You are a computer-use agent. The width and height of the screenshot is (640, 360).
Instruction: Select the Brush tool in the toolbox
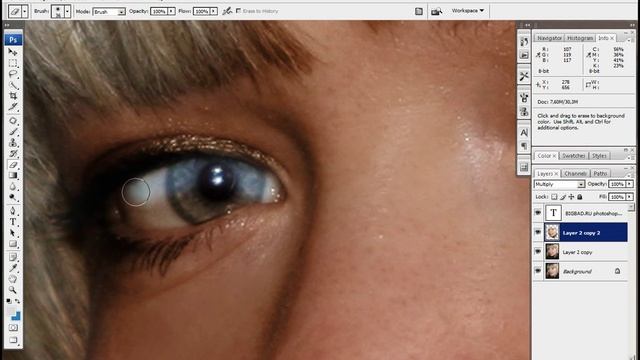point(13,132)
